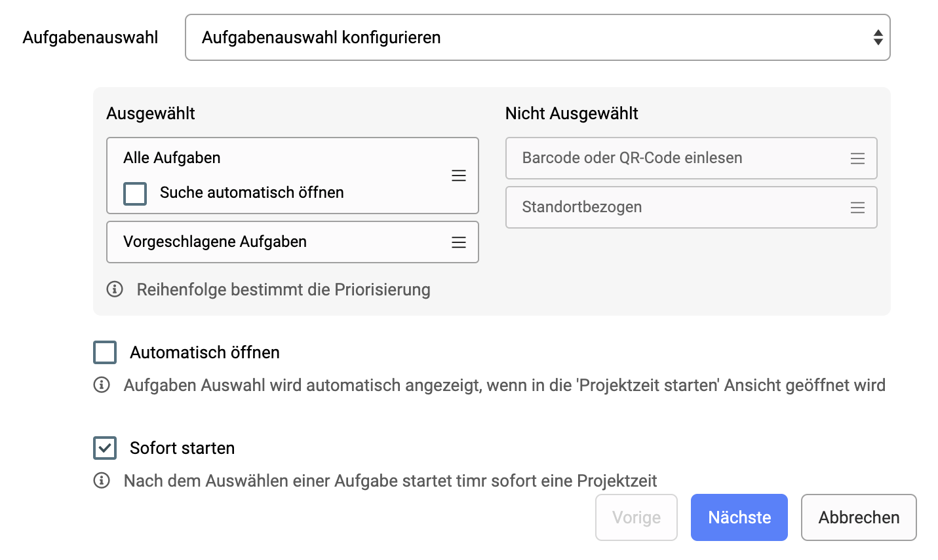Enable Suche automatisch öffnen checkbox
Viewport: 938px width, 560px height.
click(x=135, y=193)
